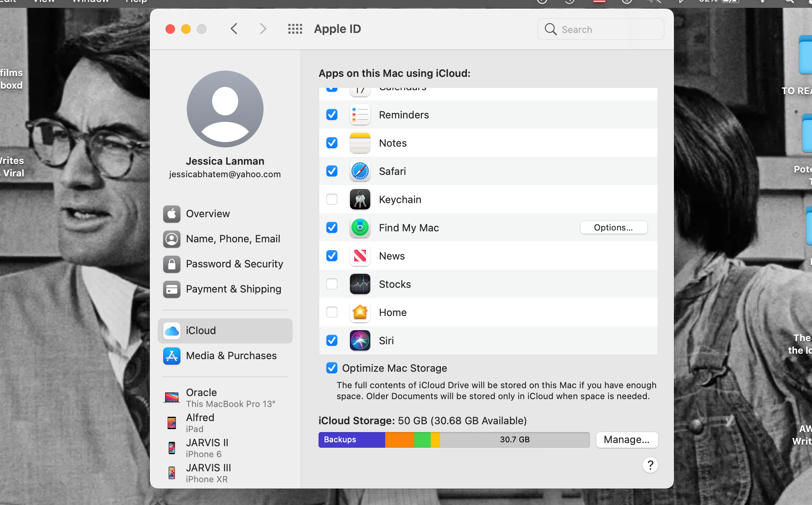Open Find My Mac Options
This screenshot has width=812, height=505.
[614, 227]
